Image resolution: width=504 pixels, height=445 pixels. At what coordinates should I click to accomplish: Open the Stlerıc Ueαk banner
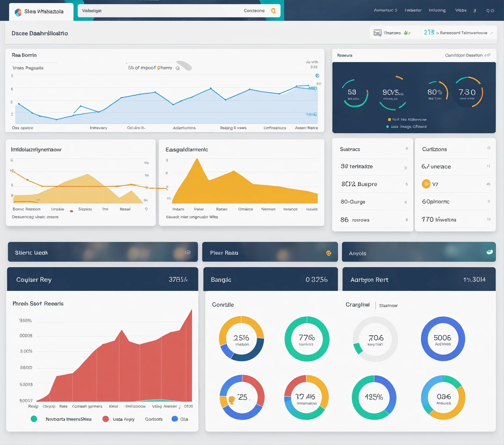coord(103,252)
